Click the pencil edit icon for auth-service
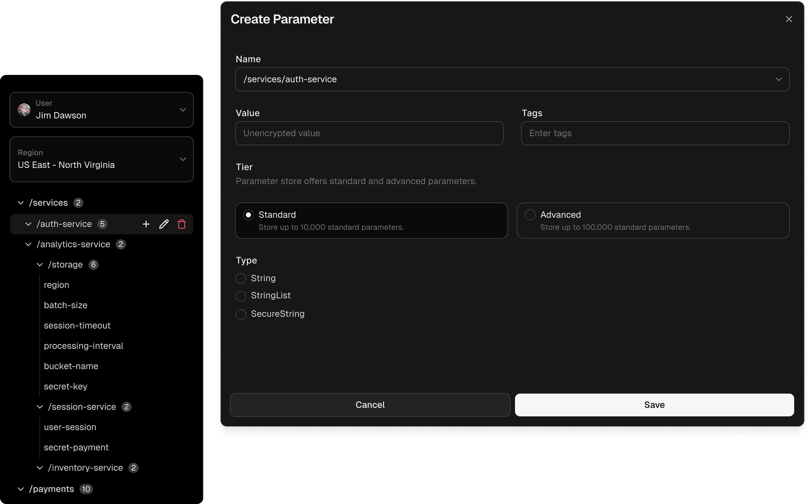This screenshot has height=504, width=812. [164, 224]
